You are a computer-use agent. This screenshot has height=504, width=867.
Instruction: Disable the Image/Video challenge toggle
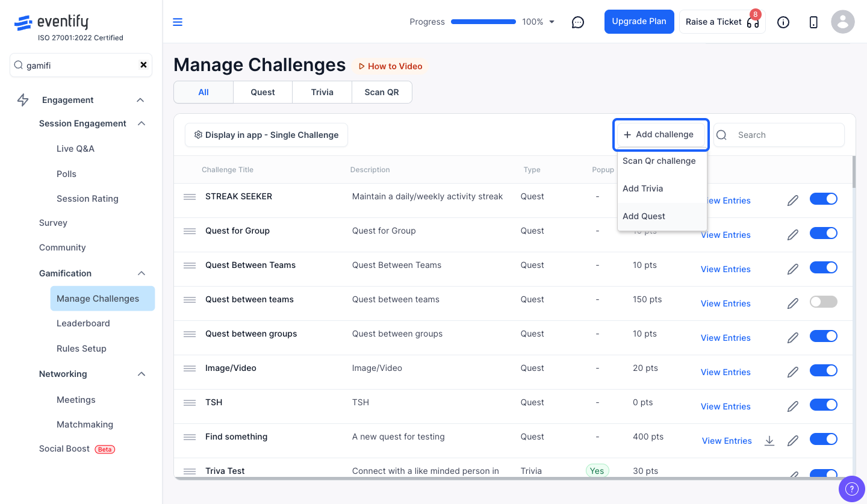(x=824, y=370)
